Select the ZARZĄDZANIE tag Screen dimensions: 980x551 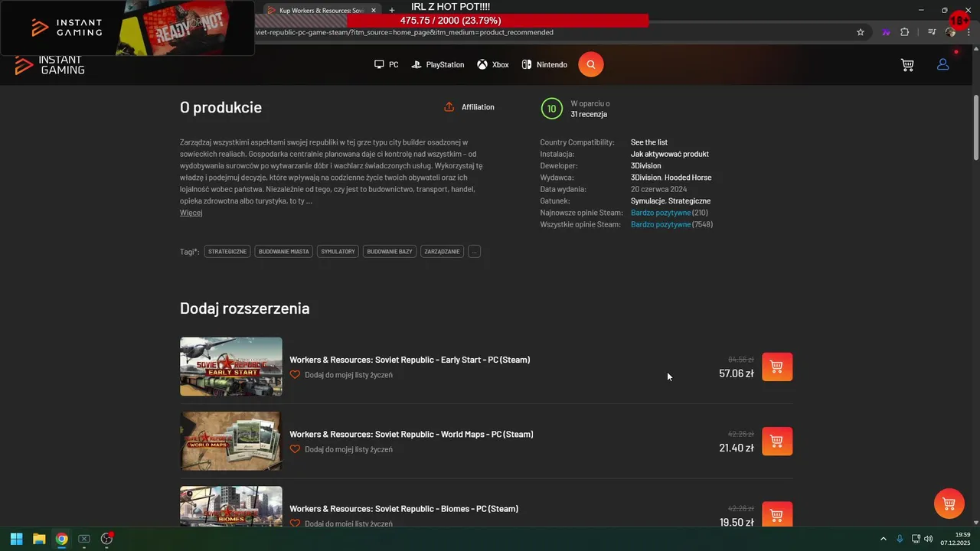(x=443, y=251)
